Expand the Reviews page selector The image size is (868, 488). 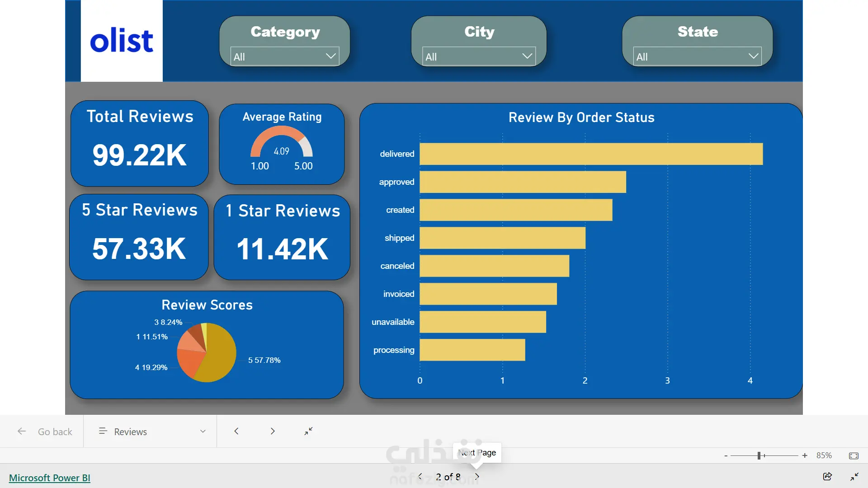tap(203, 432)
